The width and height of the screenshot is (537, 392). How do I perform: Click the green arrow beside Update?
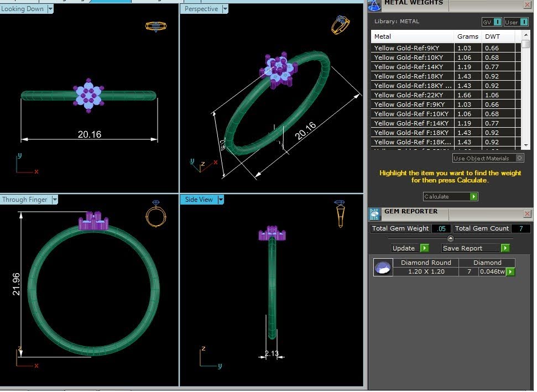pyautogui.click(x=425, y=248)
